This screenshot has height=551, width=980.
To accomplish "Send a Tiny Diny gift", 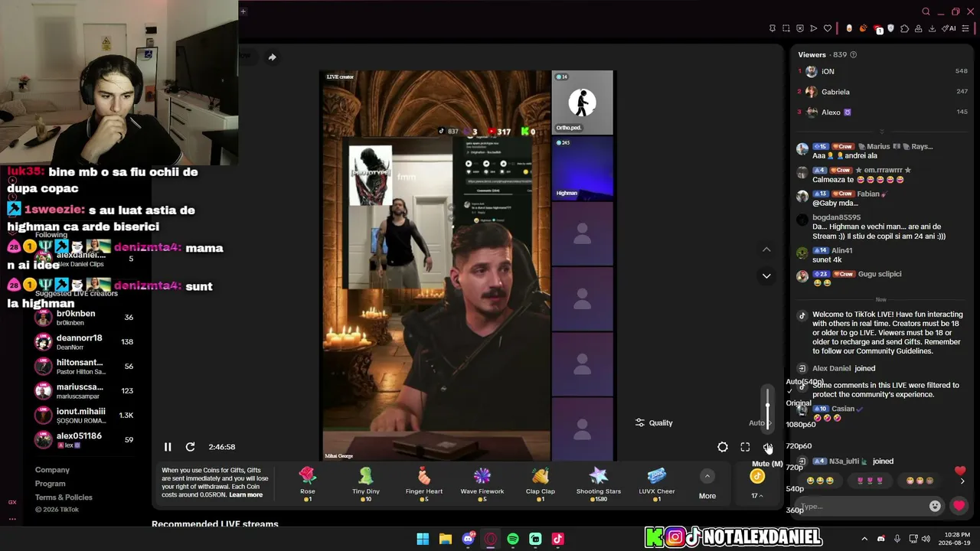I will pyautogui.click(x=366, y=484).
